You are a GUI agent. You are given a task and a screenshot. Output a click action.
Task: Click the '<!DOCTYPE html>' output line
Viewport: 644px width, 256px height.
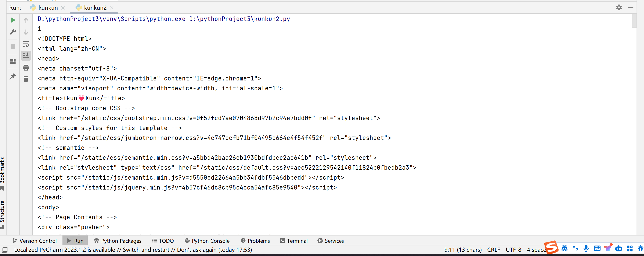tap(64, 39)
